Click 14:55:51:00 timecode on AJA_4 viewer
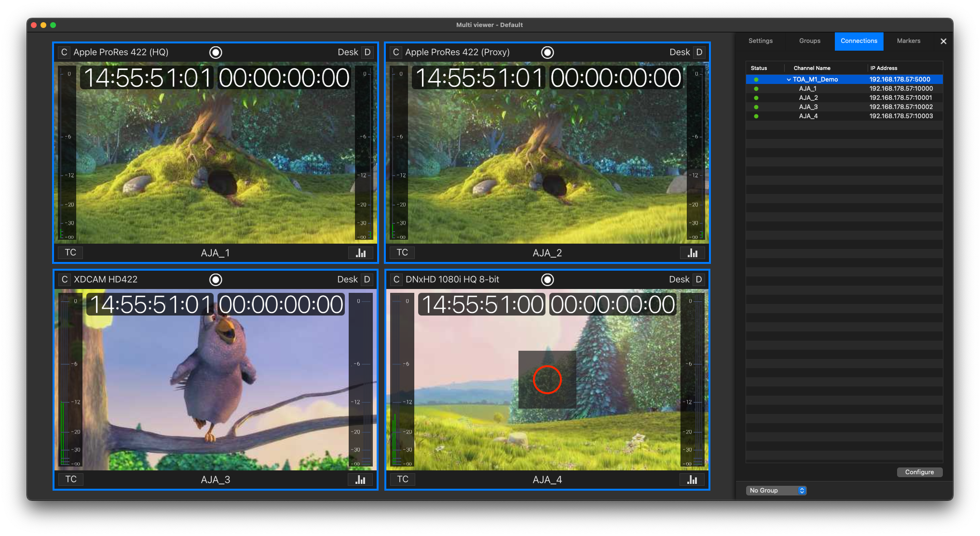 coord(481,304)
